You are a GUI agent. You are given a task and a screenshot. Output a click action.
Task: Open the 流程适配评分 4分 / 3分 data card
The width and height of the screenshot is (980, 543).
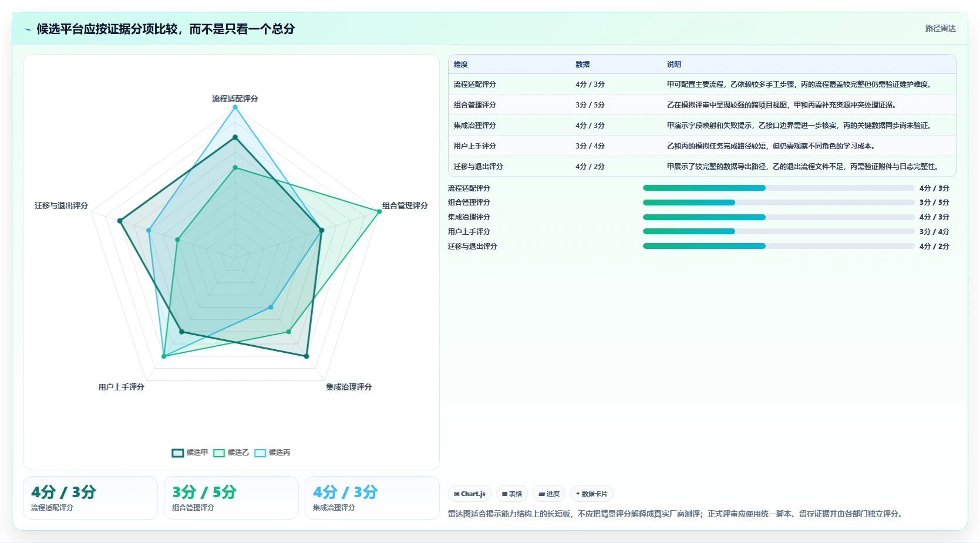[90, 498]
